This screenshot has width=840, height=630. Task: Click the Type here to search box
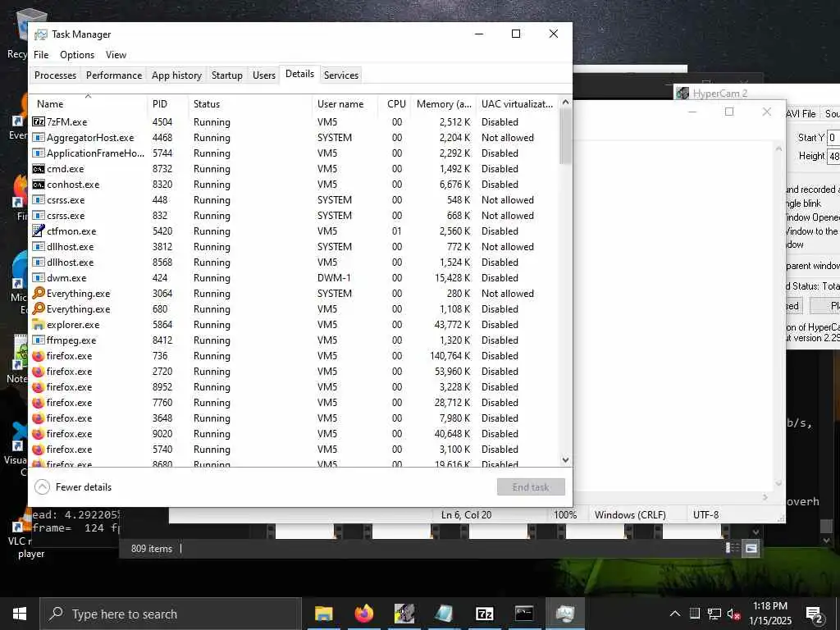pyautogui.click(x=171, y=614)
